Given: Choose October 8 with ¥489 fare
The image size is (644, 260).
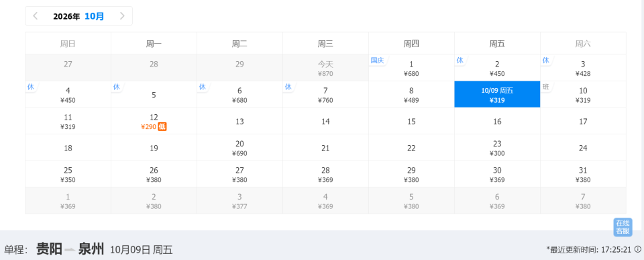Looking at the screenshot, I should point(411,94).
